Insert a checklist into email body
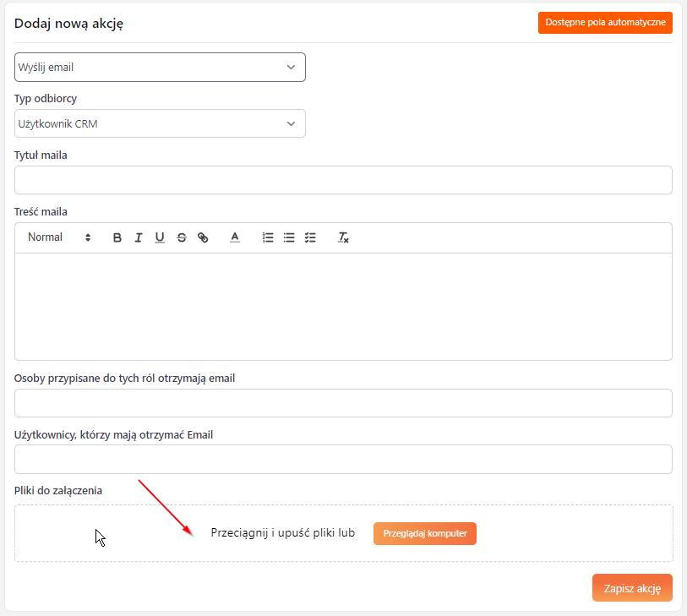Viewport: 687px width, 616px height. pyautogui.click(x=310, y=238)
